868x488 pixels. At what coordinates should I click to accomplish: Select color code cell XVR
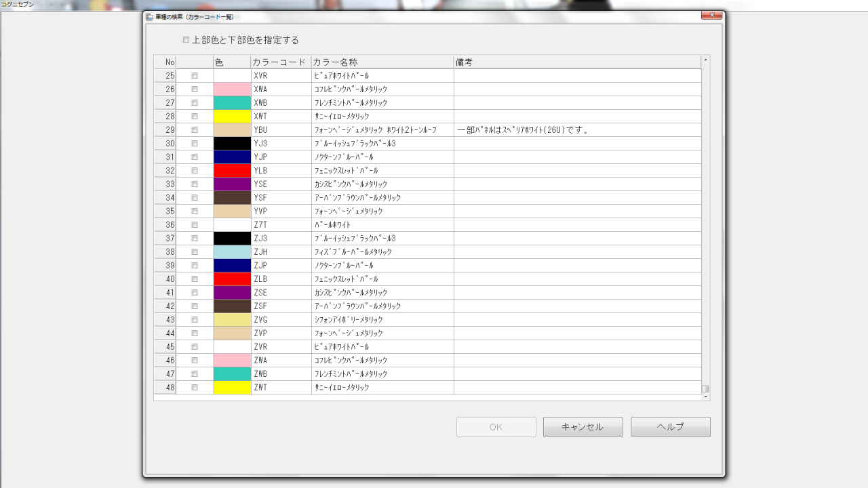(281, 75)
